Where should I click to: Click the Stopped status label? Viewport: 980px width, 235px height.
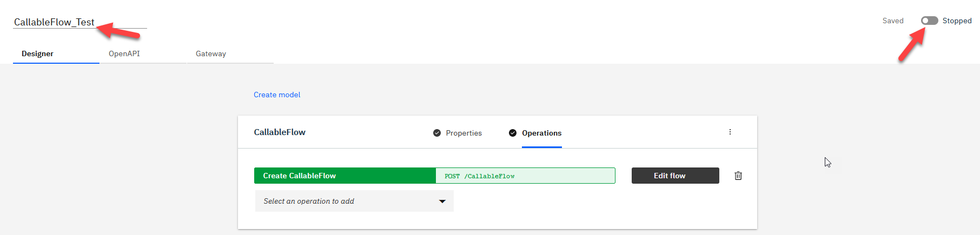(957, 21)
